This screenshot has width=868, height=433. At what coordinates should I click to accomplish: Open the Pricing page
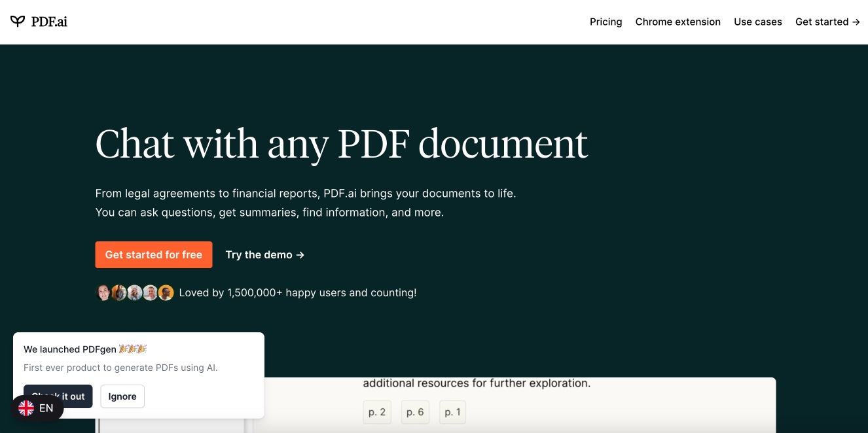tap(606, 22)
